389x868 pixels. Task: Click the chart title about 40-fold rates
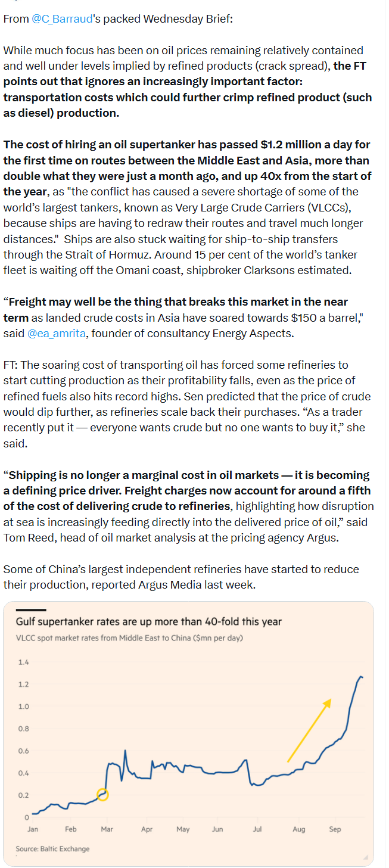point(148,621)
